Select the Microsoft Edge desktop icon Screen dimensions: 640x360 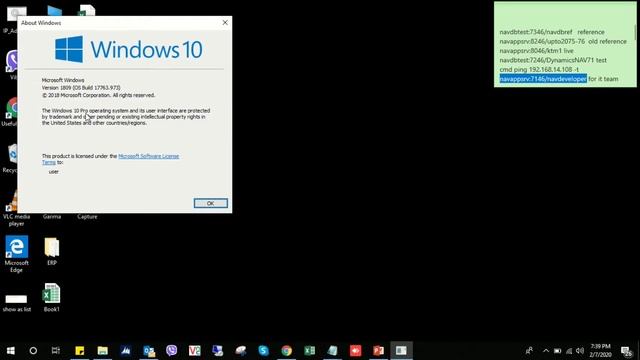tap(16, 254)
